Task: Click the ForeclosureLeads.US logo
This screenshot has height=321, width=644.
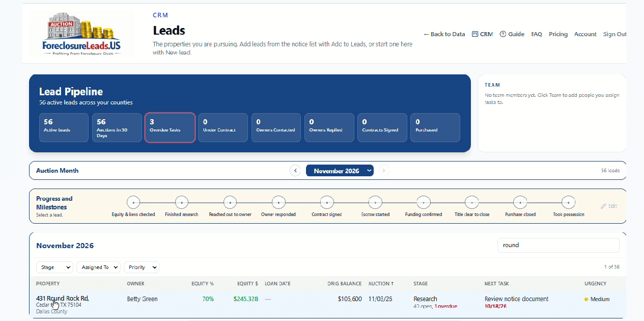Action: pyautogui.click(x=82, y=34)
